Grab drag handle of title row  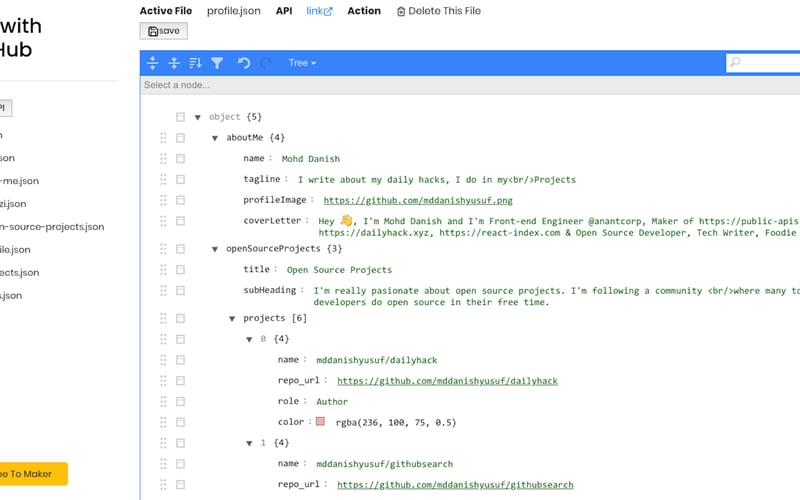[x=163, y=269]
